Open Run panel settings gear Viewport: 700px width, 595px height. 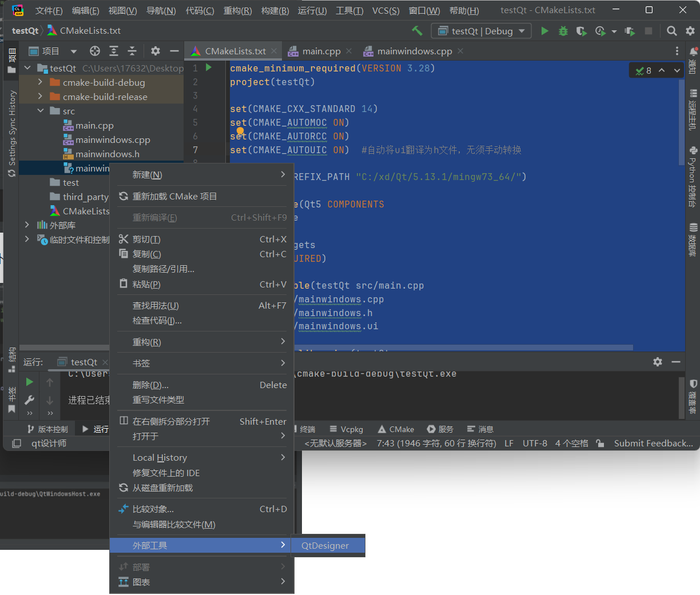(658, 362)
